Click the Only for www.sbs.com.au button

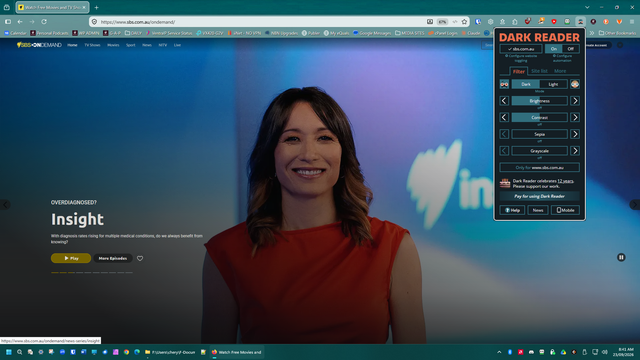[x=539, y=167]
